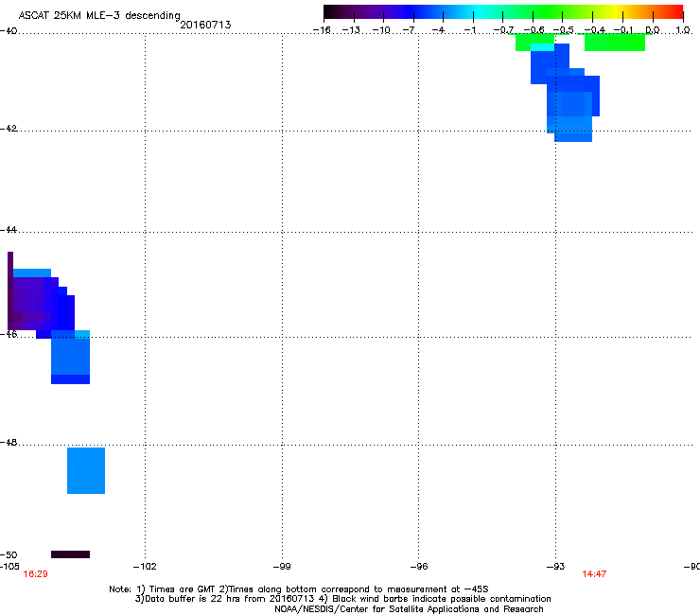Click the longitude label -96
Viewport: 700px width, 615px height.
click(419, 567)
